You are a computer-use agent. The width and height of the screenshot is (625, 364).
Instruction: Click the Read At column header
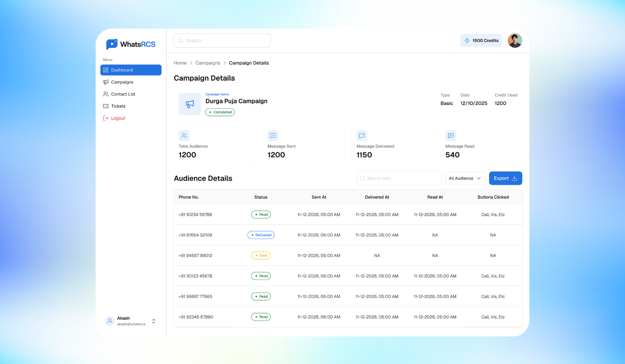pos(435,197)
